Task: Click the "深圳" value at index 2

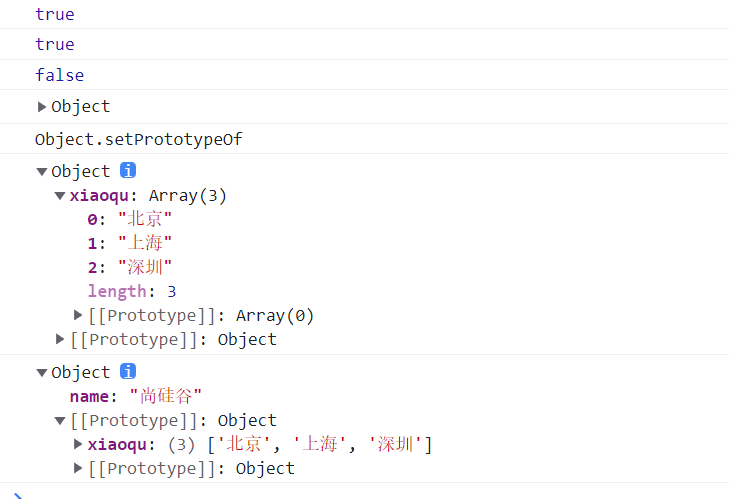Action: [145, 267]
